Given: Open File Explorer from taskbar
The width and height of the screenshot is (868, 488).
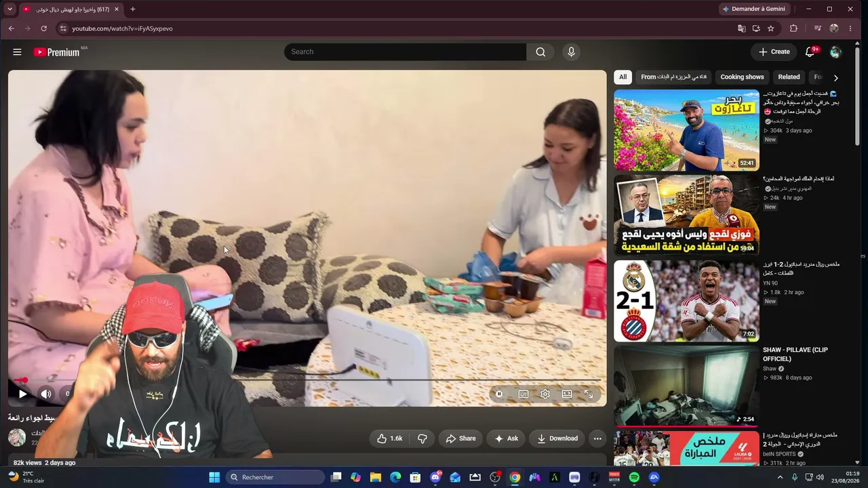Looking at the screenshot, I should point(376,477).
